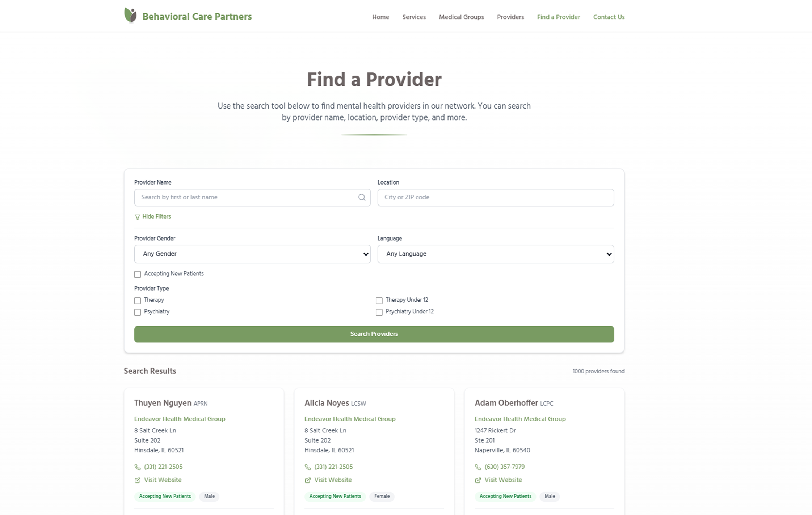
Task: Click phone icon on Alicia Noyes' card
Action: point(308,467)
